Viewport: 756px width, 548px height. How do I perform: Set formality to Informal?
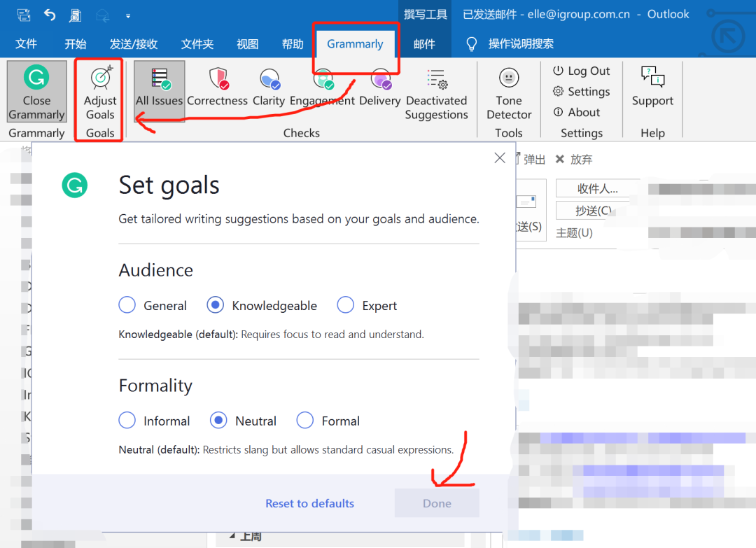coord(127,421)
